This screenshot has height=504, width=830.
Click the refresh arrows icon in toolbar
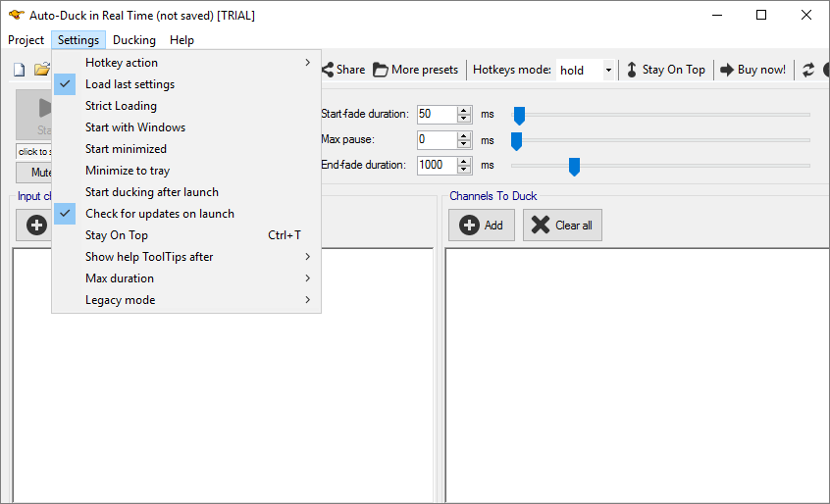coord(808,70)
